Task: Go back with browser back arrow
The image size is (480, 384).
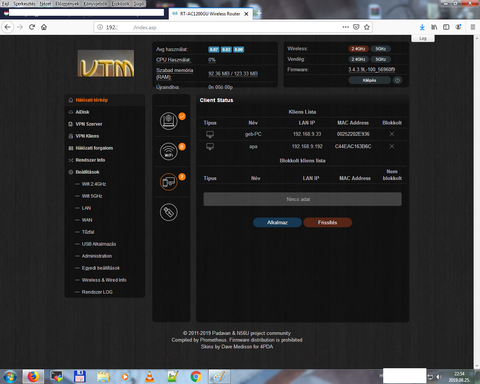Action: coord(7,27)
